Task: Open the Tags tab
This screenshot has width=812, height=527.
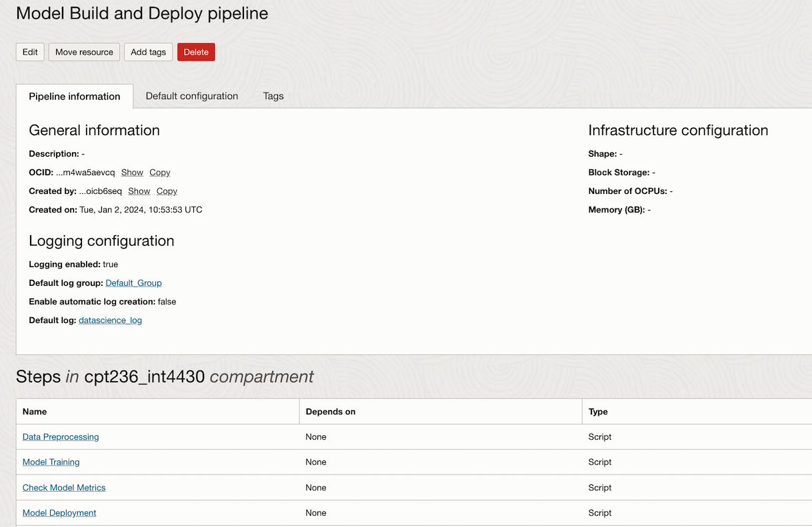Action: (273, 95)
